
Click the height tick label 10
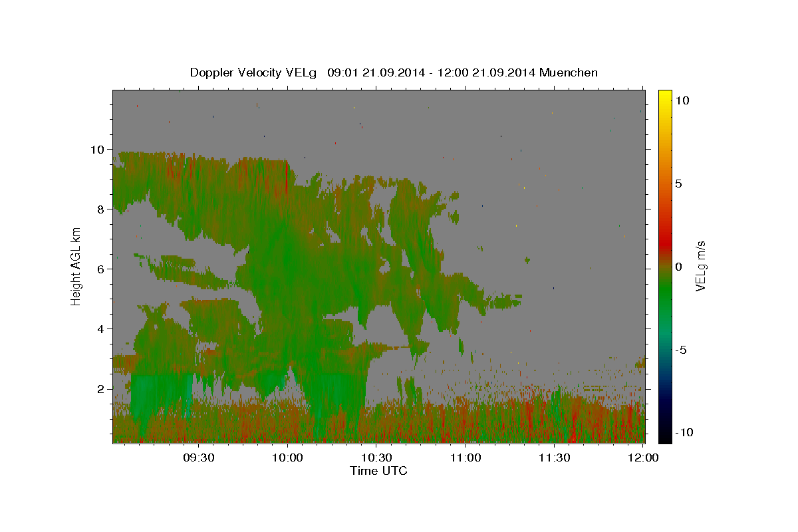click(x=98, y=150)
